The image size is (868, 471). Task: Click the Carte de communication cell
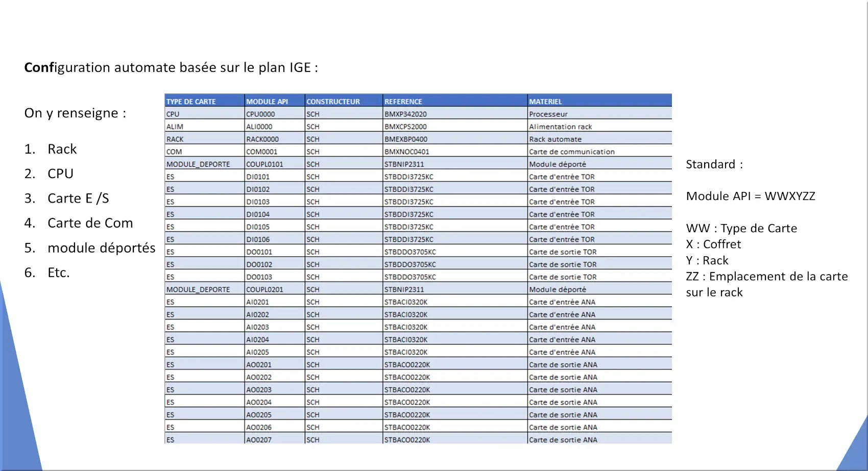pos(599,152)
